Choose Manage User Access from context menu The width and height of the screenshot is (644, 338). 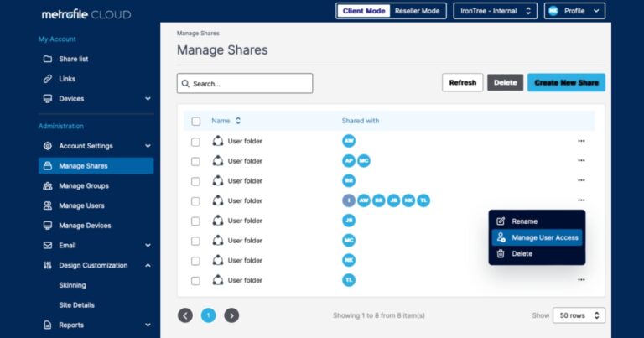tap(544, 237)
